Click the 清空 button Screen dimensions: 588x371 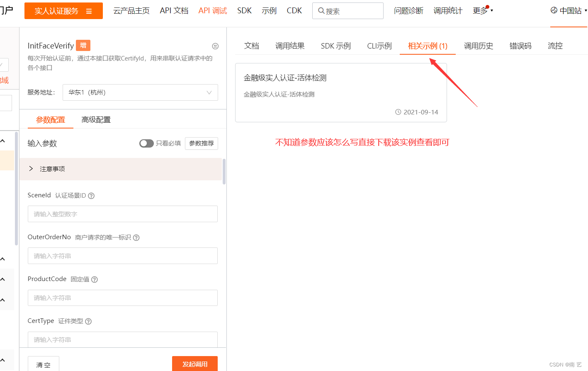44,364
